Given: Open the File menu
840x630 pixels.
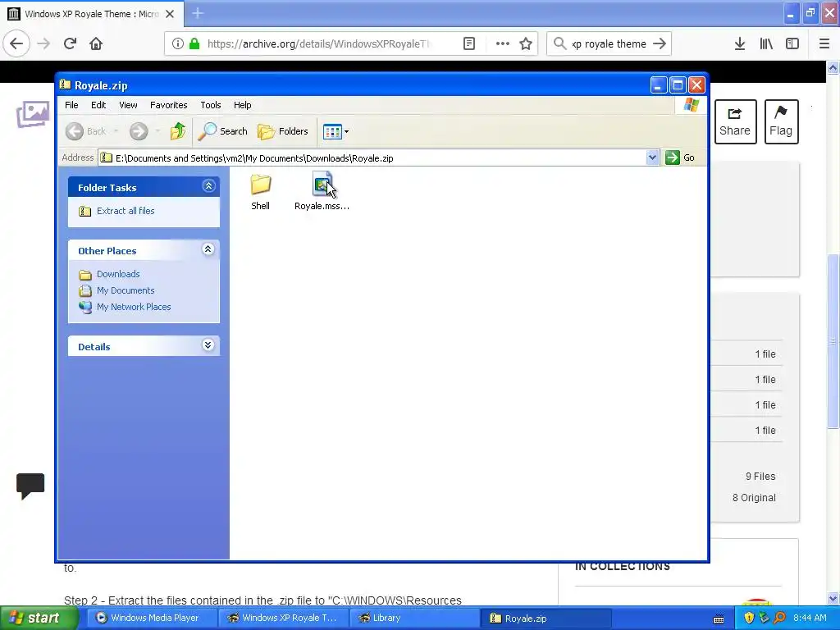Looking at the screenshot, I should coord(71,105).
